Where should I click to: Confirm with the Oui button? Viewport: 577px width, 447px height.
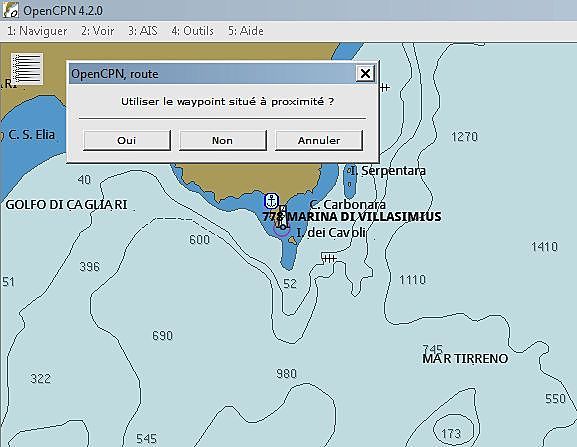127,140
